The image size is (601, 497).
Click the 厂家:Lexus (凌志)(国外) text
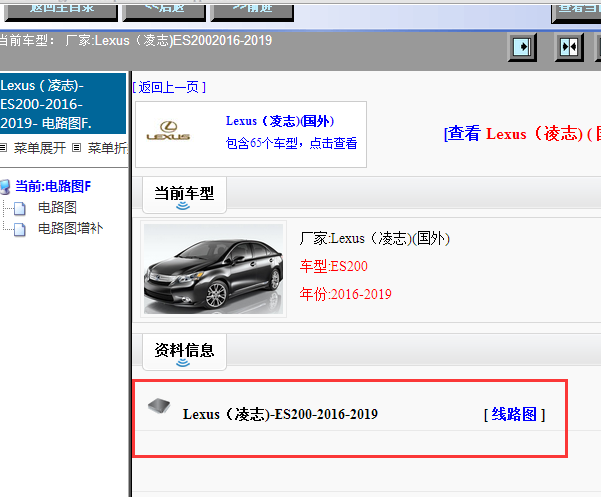pos(374,238)
